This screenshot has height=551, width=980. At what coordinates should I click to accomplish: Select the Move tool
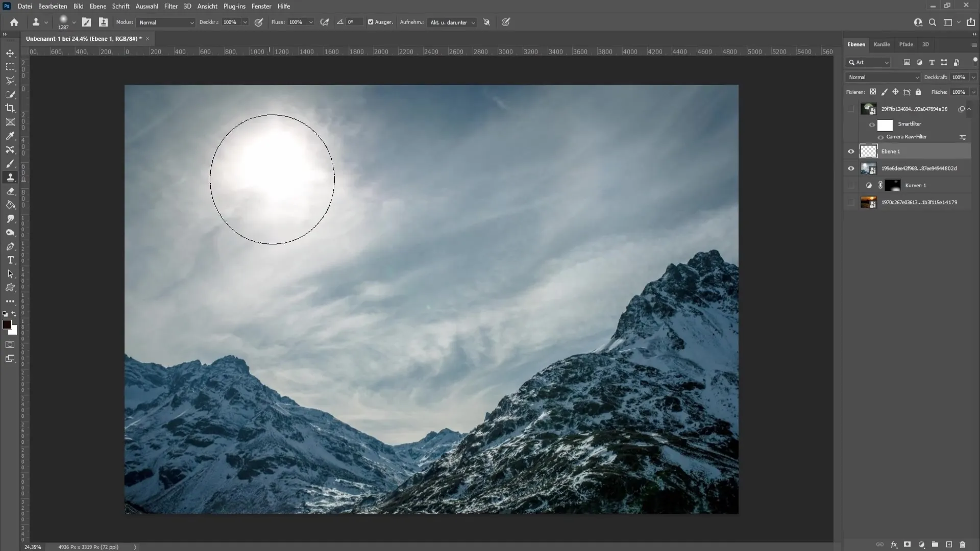(x=10, y=53)
